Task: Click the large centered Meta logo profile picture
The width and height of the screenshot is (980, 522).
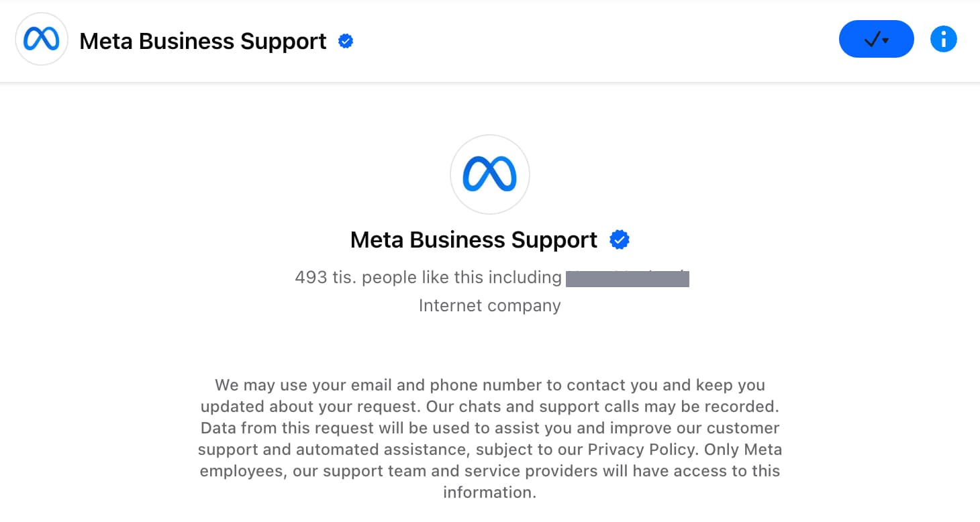Action: tap(490, 174)
